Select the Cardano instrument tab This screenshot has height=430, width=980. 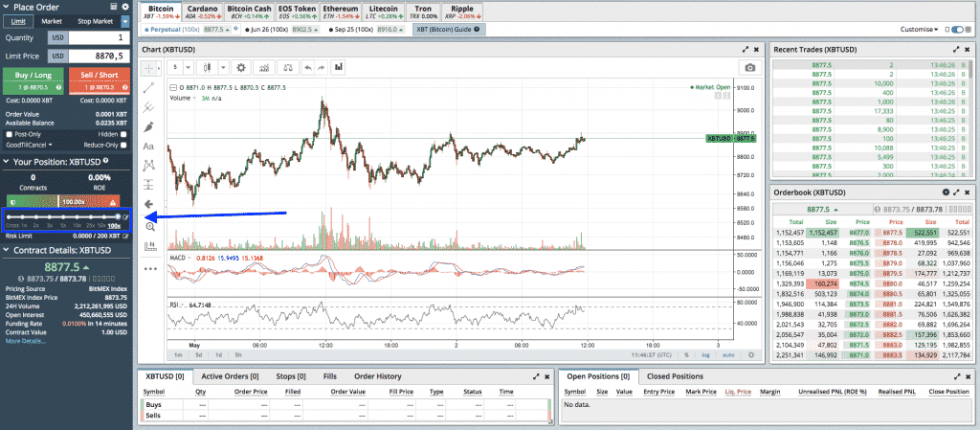(203, 12)
